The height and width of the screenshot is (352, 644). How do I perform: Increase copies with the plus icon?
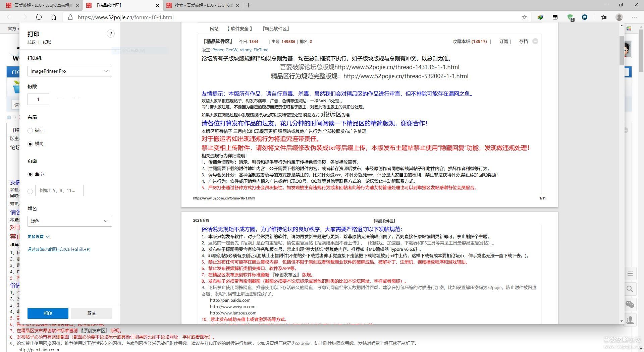tap(77, 99)
